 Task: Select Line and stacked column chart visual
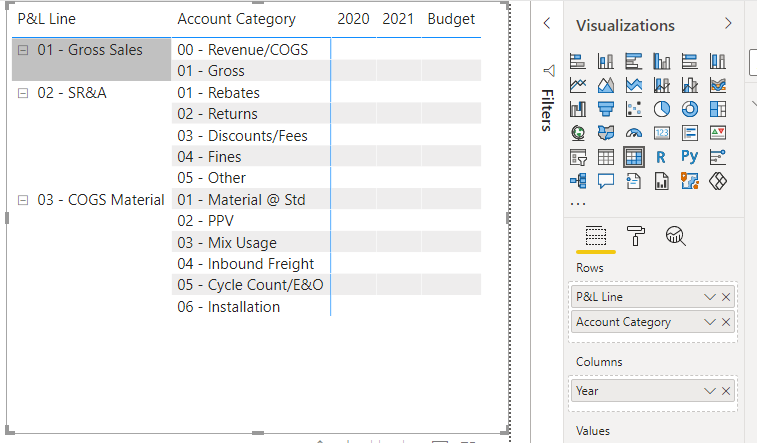[662, 85]
